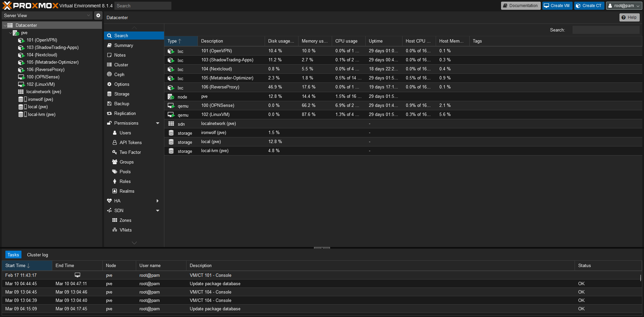Click the Replication arrows icon
644x317 pixels.
click(109, 113)
